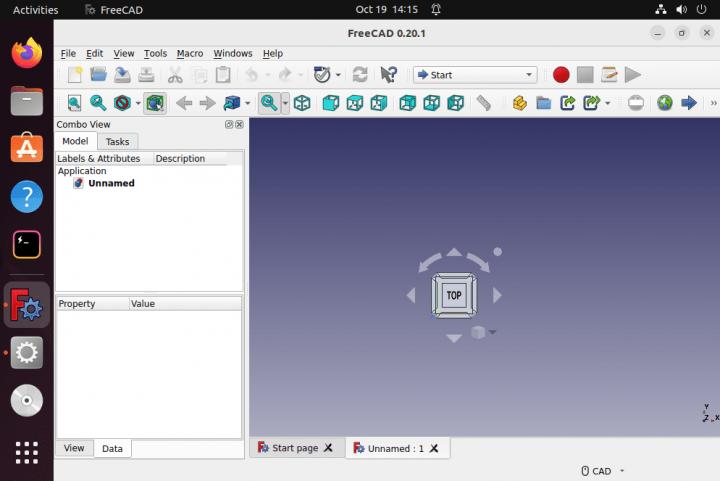The image size is (720, 481).
Task: Click the Refresh recompute icon
Action: click(360, 75)
